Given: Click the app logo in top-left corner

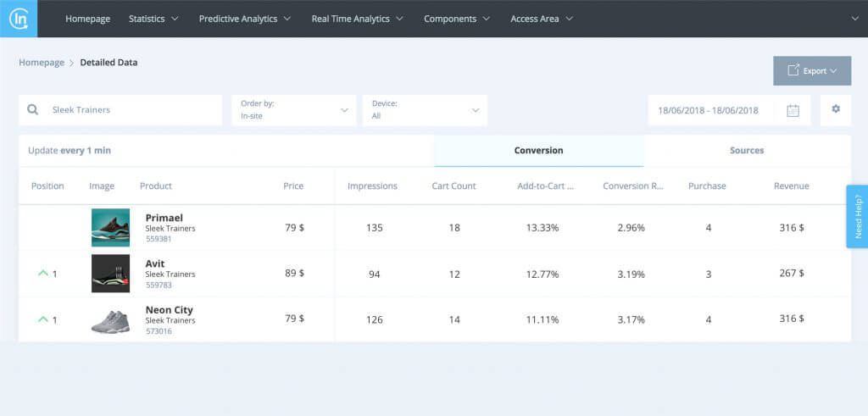Looking at the screenshot, I should [x=18, y=18].
